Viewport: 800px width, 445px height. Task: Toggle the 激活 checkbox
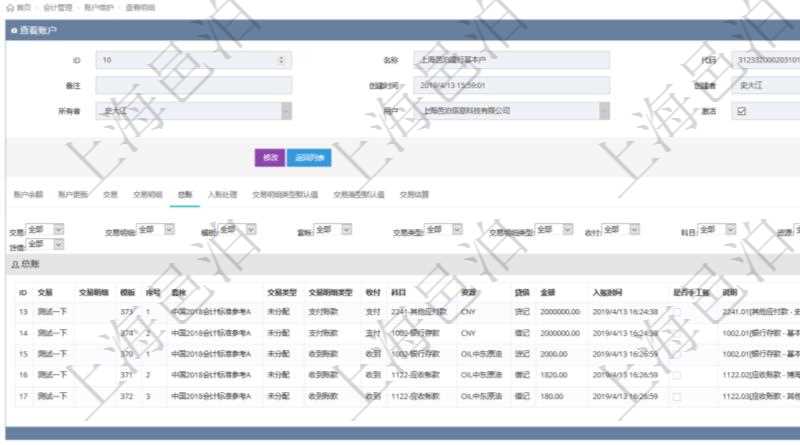click(741, 111)
